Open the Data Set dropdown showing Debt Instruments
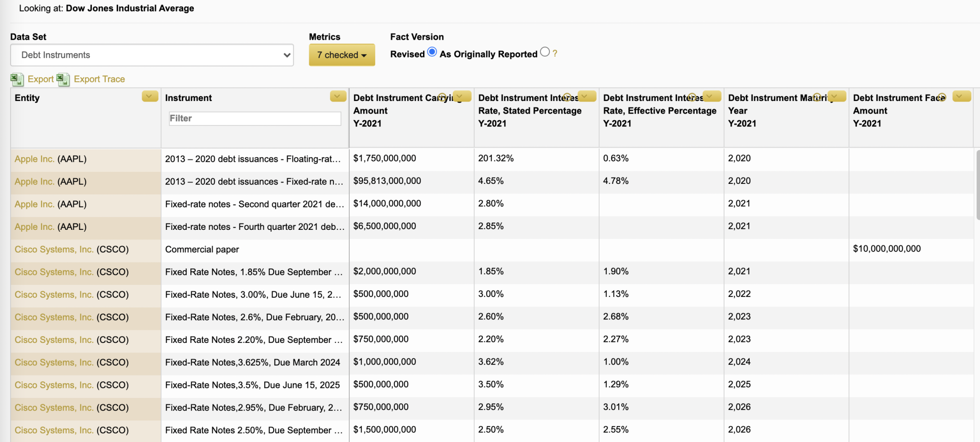This screenshot has width=980, height=442. point(152,55)
